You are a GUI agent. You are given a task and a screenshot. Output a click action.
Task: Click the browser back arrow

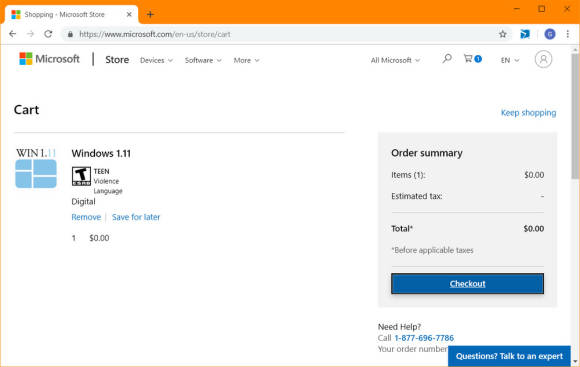(13, 34)
